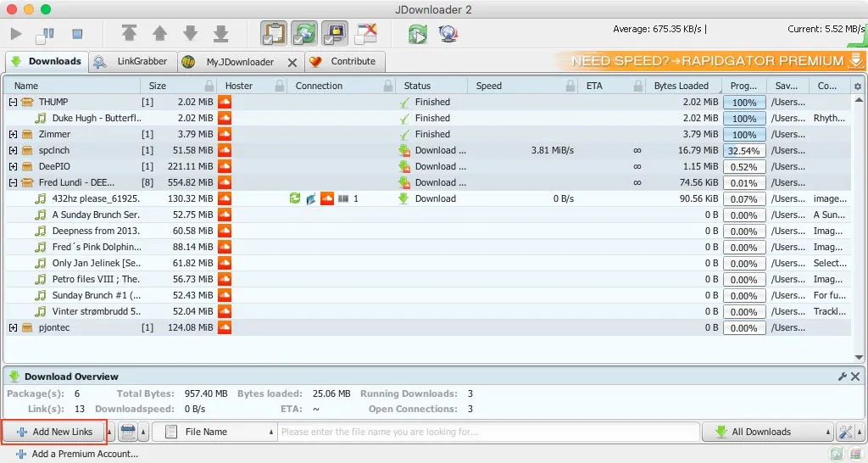Click the reconnect now green icon

pyautogui.click(x=417, y=34)
